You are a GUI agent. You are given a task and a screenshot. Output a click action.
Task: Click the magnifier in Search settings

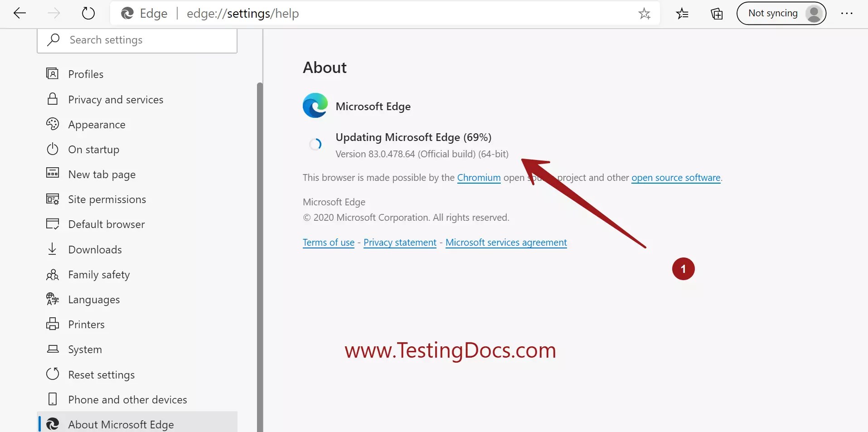point(53,39)
